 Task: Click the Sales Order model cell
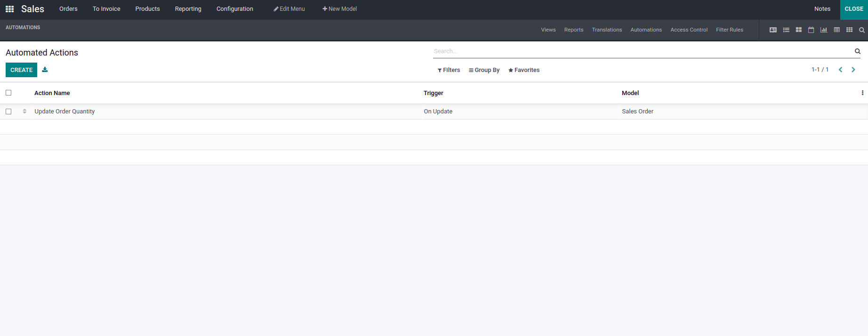point(637,112)
